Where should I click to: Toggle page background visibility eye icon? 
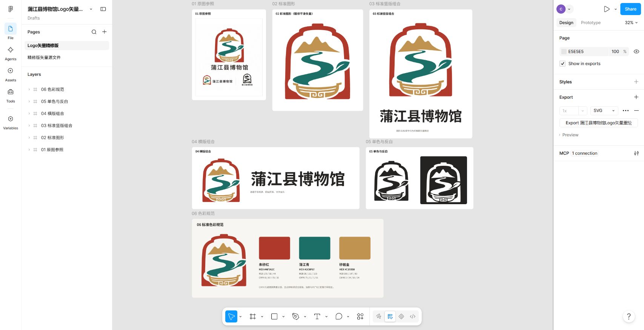click(636, 52)
